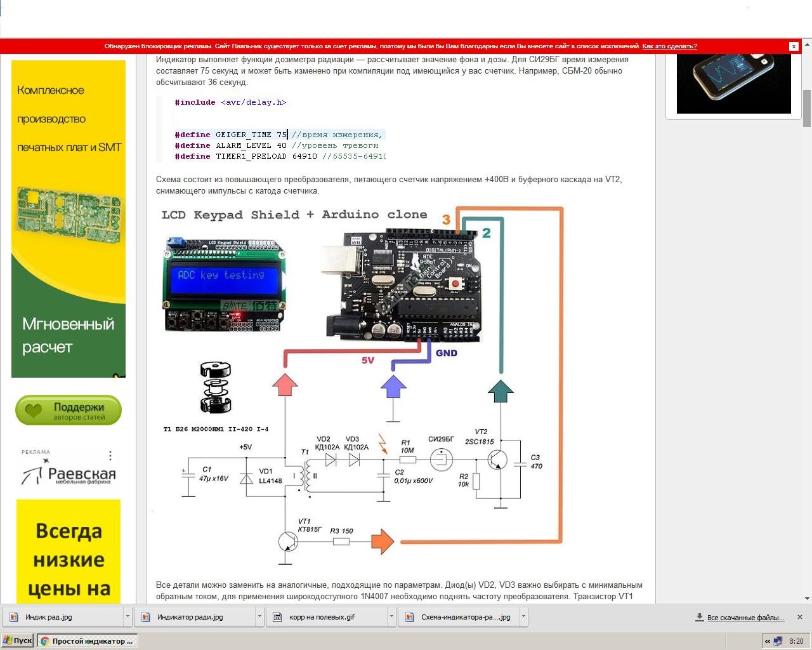The image size is (812, 650).
Task: Open the 'Как это сделать?' link
Action: (x=669, y=46)
